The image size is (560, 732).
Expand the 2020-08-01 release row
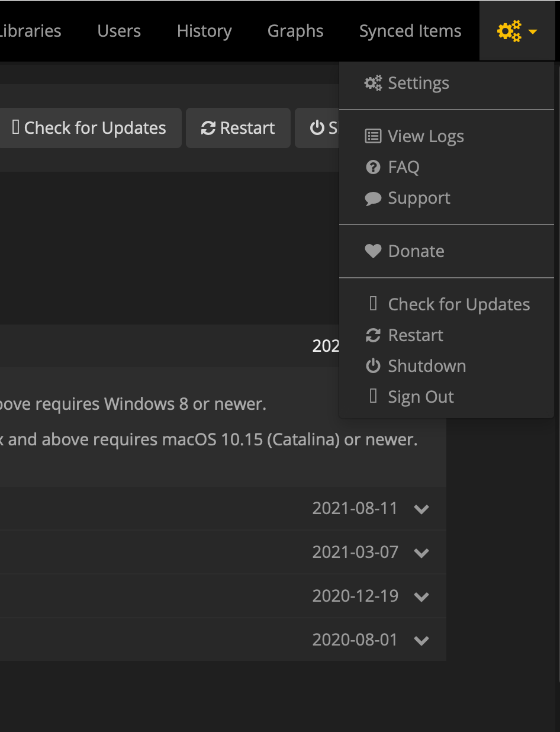coord(421,640)
